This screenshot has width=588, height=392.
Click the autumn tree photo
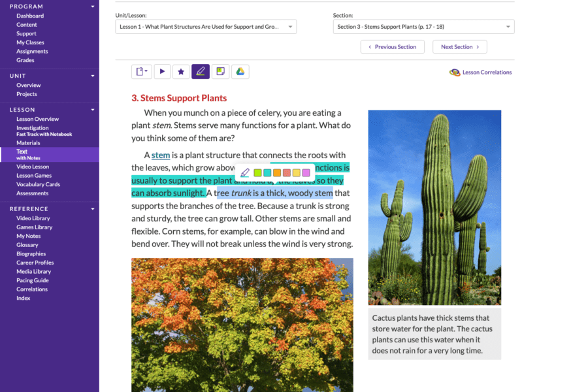[242, 325]
